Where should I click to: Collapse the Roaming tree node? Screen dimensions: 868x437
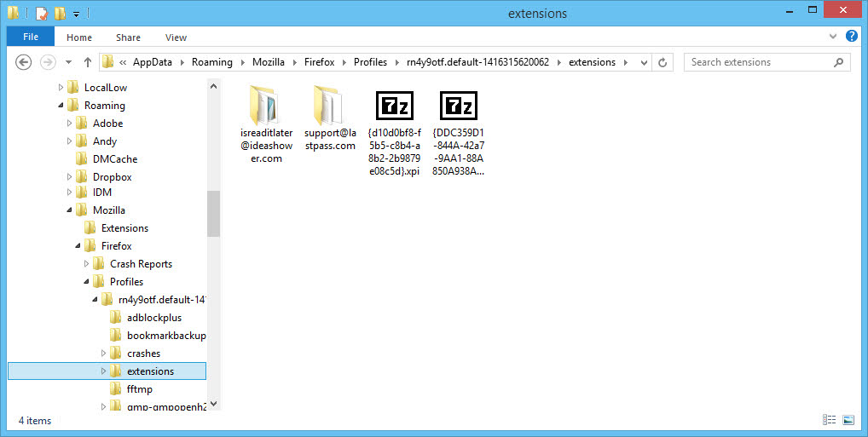[x=61, y=105]
